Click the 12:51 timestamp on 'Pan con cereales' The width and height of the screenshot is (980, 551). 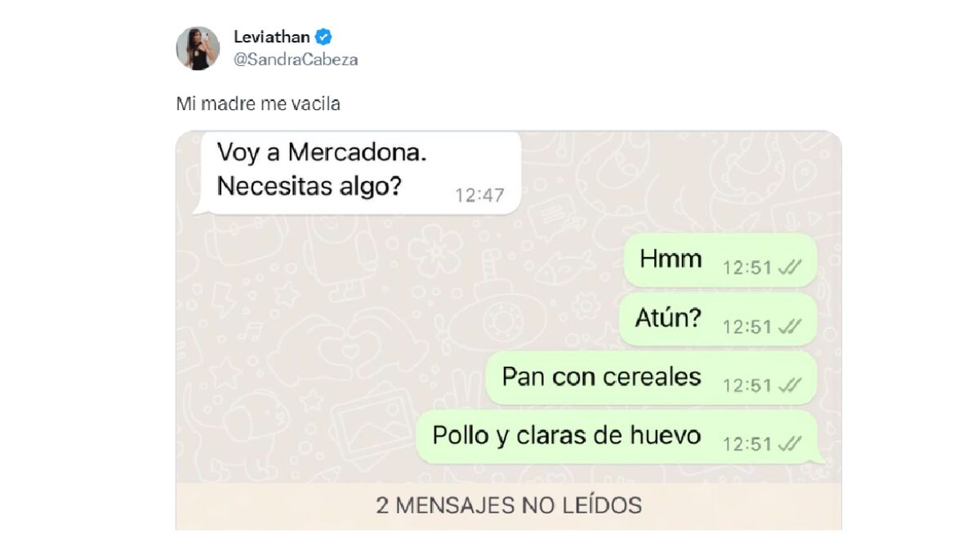coord(747,385)
